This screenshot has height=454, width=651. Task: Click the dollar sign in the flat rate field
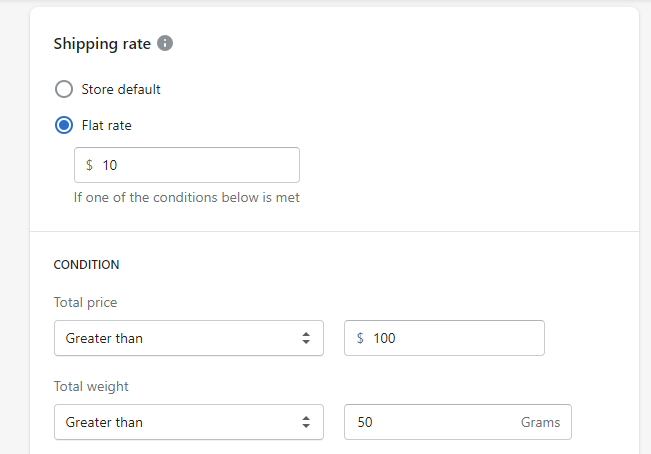tap(89, 165)
